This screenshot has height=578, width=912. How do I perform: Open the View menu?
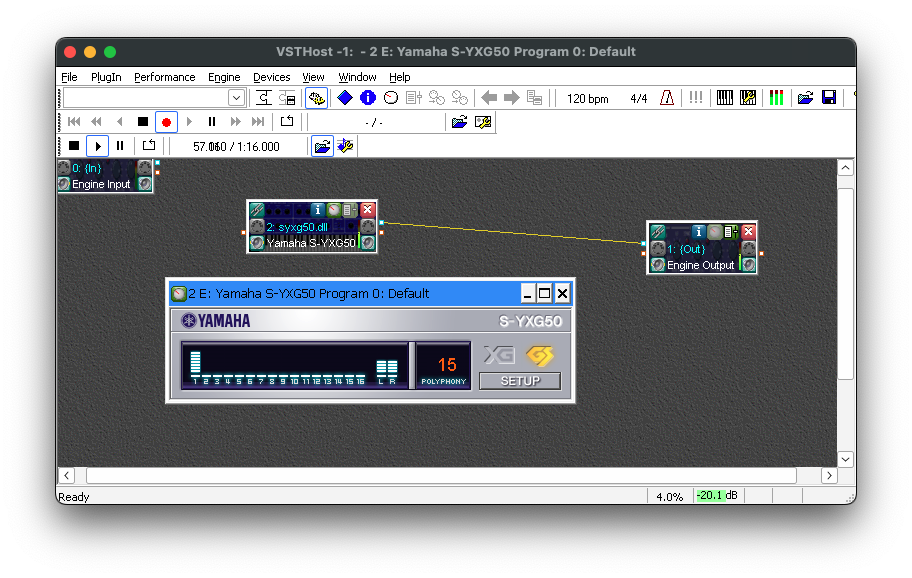pos(313,77)
